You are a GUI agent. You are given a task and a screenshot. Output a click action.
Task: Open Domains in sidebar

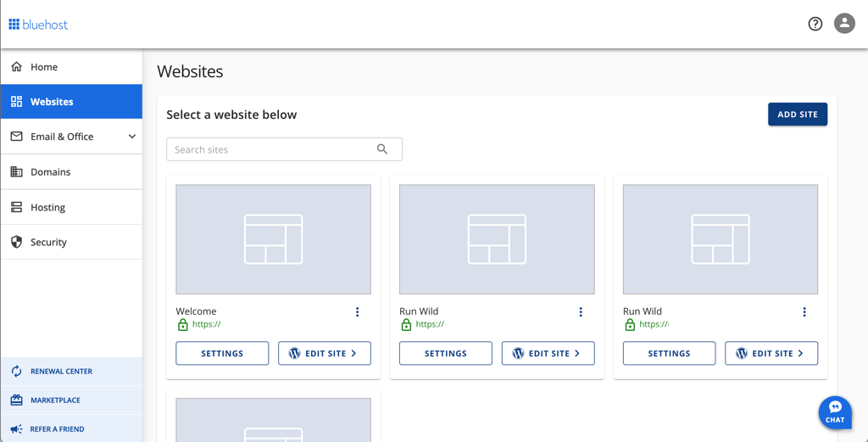click(x=71, y=171)
